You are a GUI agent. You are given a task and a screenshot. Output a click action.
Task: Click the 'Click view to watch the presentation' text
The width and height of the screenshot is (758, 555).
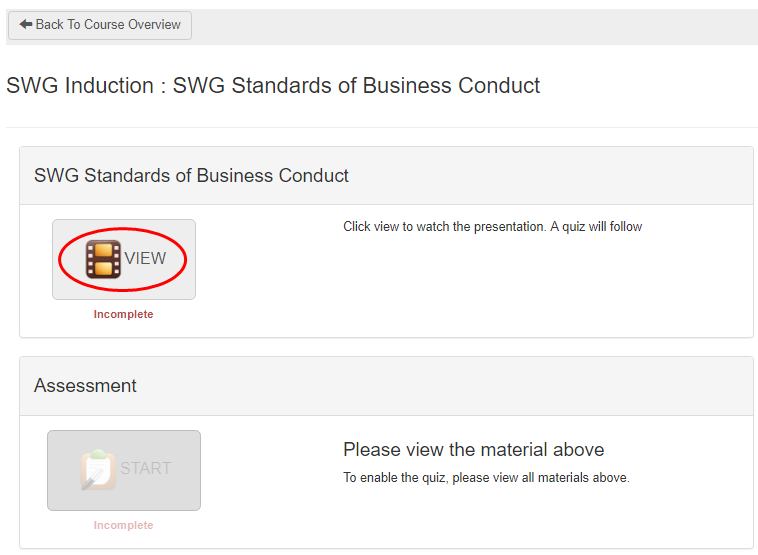tap(445, 227)
